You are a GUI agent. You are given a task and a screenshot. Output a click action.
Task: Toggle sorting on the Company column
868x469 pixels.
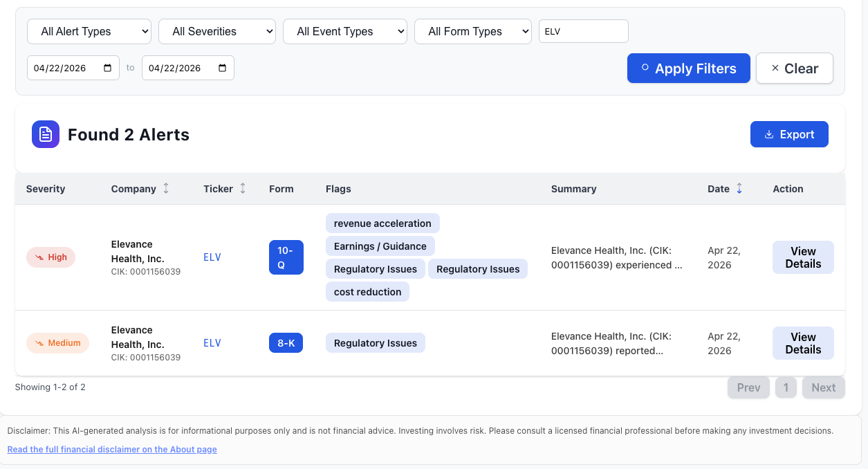(x=166, y=188)
